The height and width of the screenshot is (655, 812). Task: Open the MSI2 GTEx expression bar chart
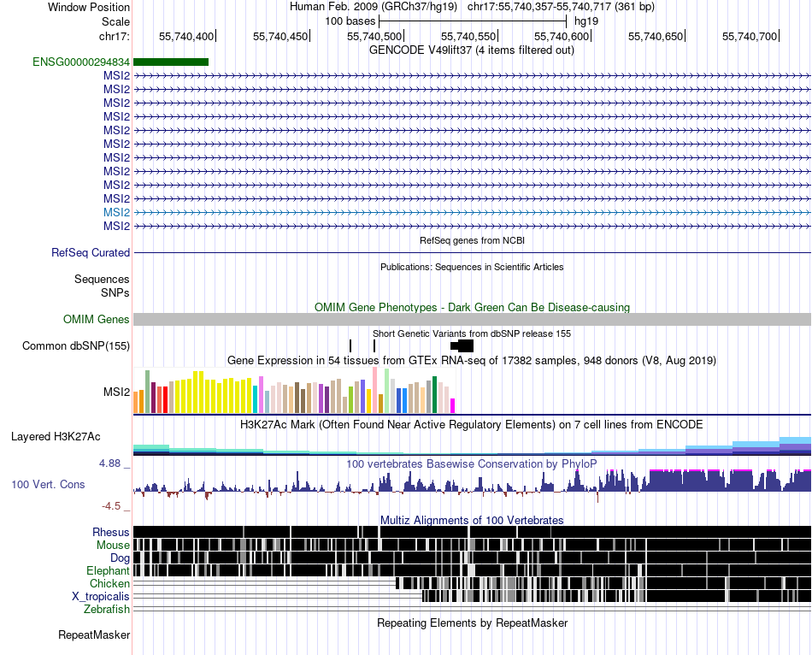[294, 391]
